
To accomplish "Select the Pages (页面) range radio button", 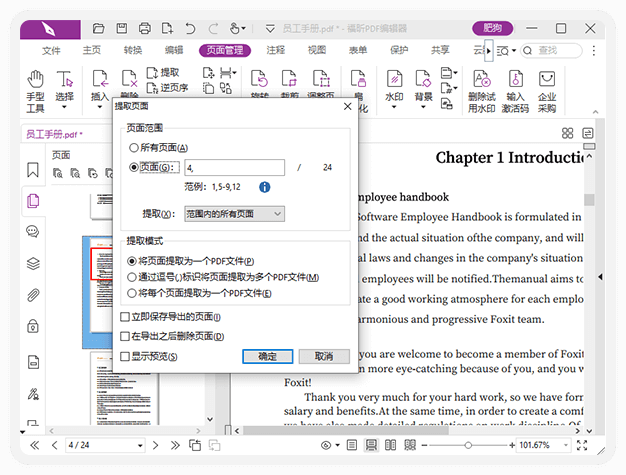I will point(134,167).
